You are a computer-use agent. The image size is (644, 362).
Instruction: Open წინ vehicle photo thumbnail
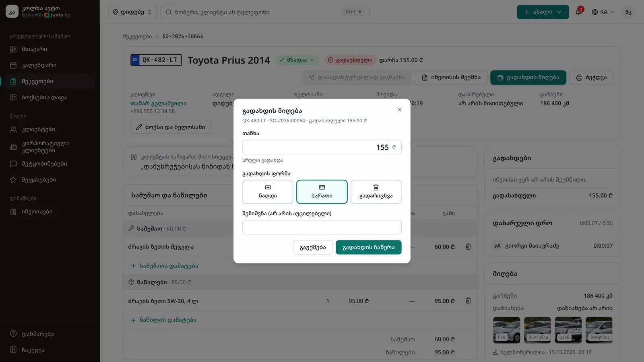coord(506,330)
